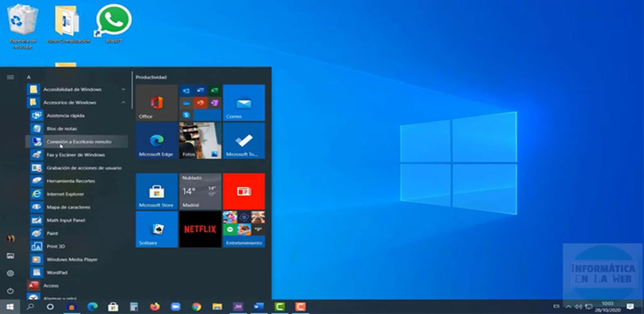Open Conexión a Escritorio remoto
644x314 pixels.
77,142
